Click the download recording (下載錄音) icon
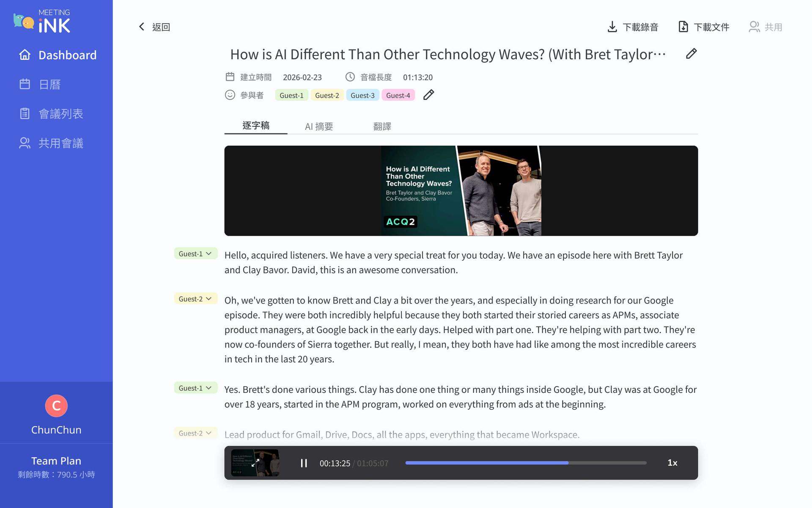The height and width of the screenshot is (508, 812). pos(612,27)
